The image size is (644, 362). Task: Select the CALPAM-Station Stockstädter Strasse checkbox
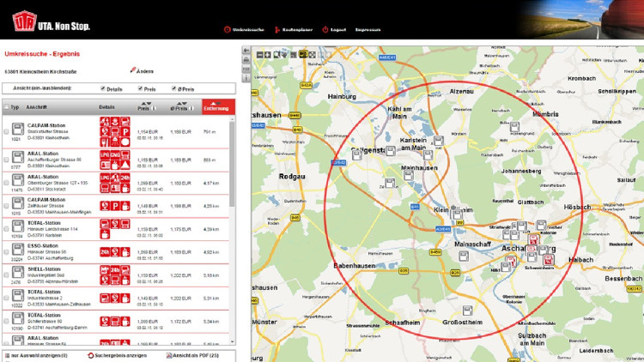tap(6, 132)
